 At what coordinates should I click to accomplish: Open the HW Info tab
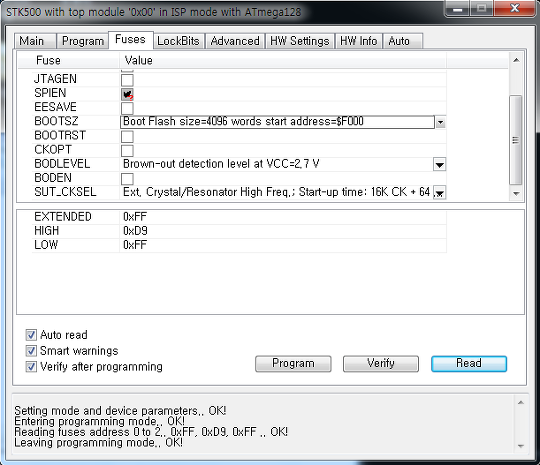pyautogui.click(x=359, y=41)
